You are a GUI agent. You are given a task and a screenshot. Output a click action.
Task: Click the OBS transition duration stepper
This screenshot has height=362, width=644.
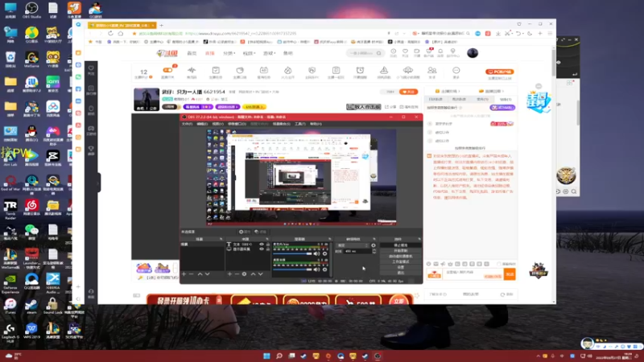point(374,251)
